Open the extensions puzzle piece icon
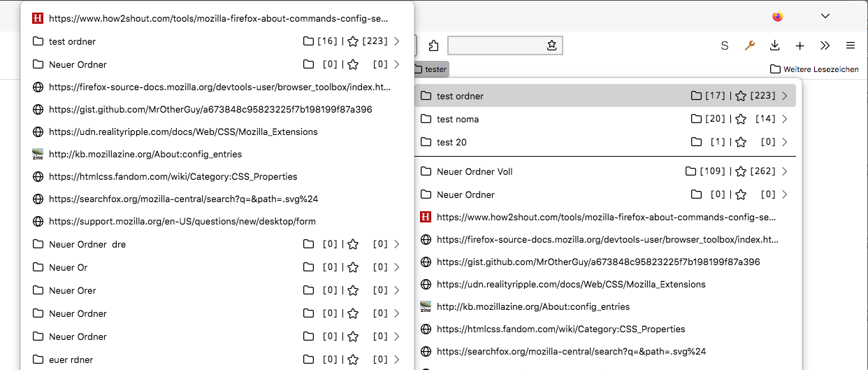The width and height of the screenshot is (868, 370). pos(433,45)
